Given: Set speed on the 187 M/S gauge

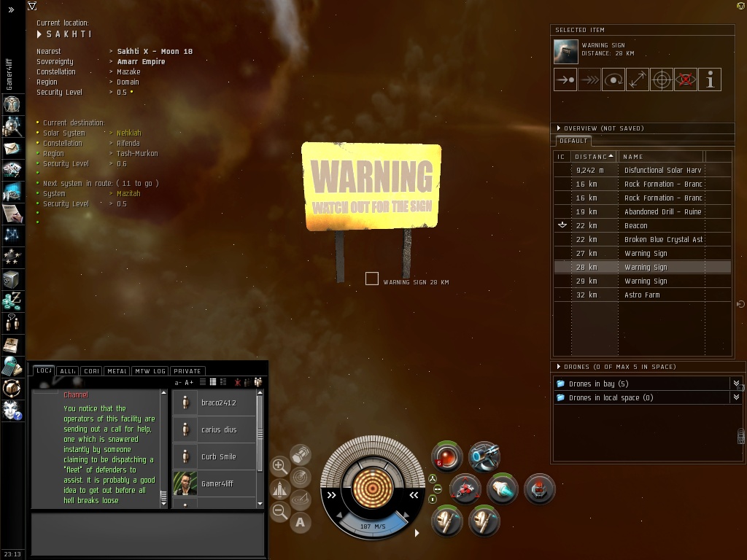Looking at the screenshot, I should point(373,526).
